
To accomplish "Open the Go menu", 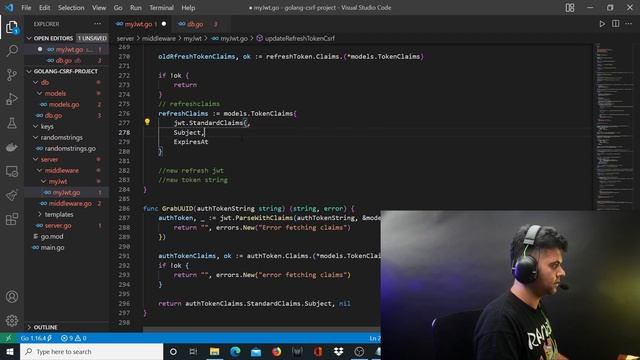I will (x=118, y=8).
